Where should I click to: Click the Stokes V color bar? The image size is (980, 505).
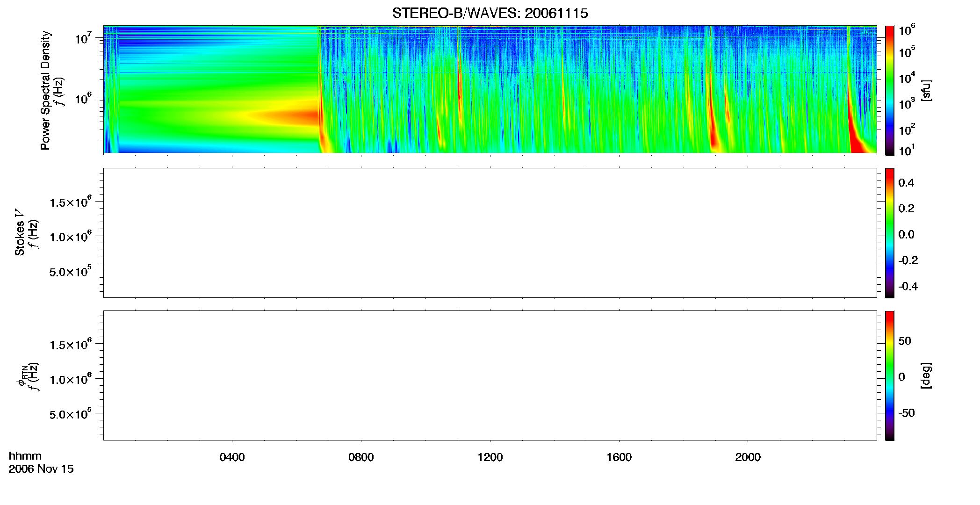point(889,233)
